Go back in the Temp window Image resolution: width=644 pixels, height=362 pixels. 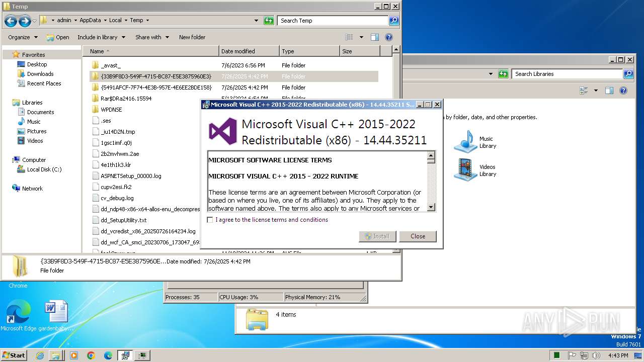(11, 21)
